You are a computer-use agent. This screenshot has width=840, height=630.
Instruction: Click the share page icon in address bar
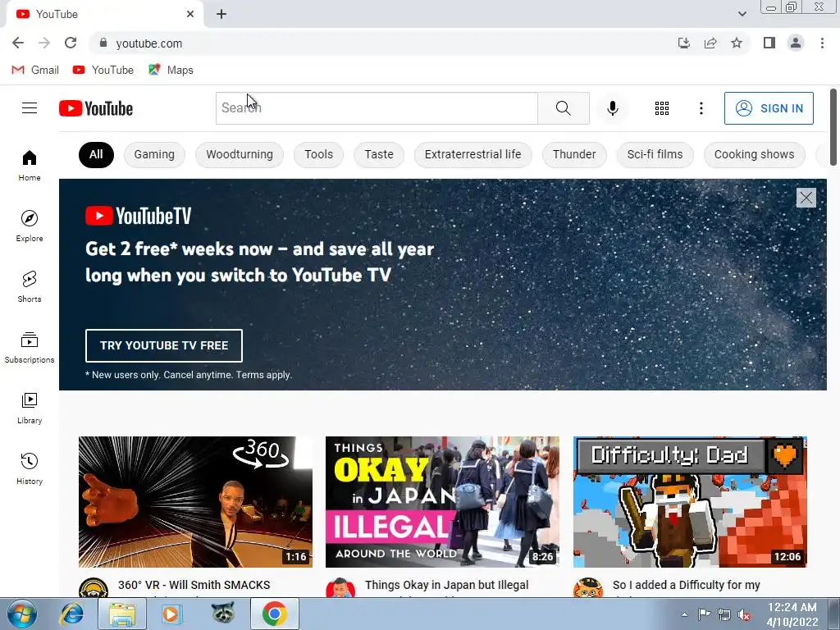pos(710,43)
